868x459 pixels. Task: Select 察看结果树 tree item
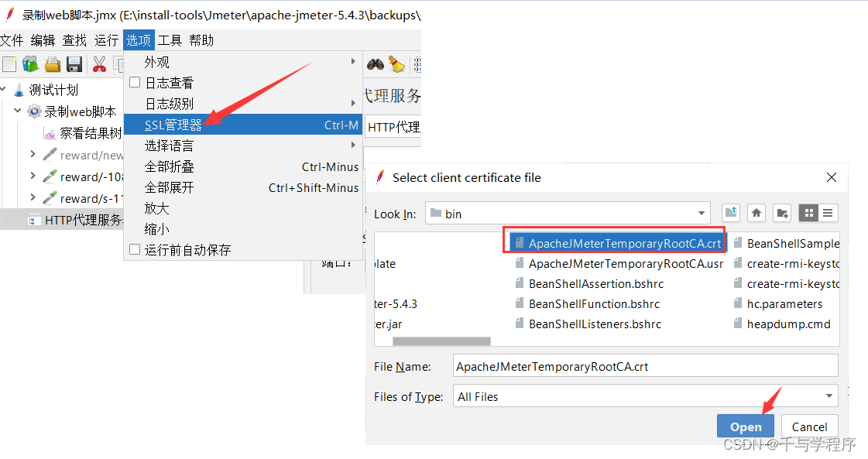click(x=83, y=133)
